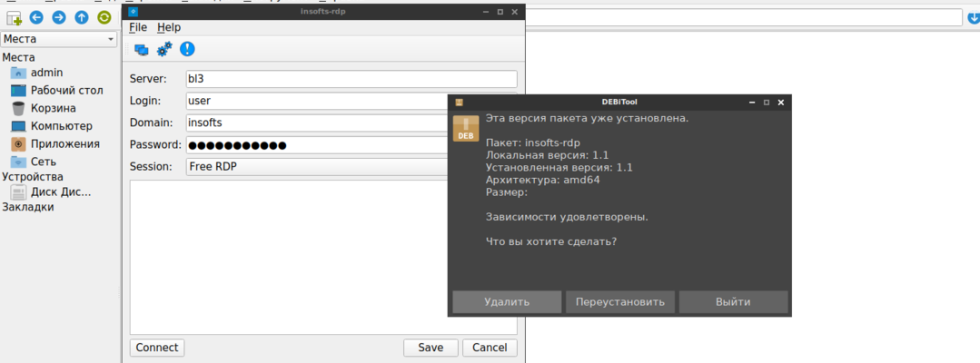Click the DEB package icon in dialog
Image resolution: width=980 pixels, height=363 pixels.
click(466, 128)
